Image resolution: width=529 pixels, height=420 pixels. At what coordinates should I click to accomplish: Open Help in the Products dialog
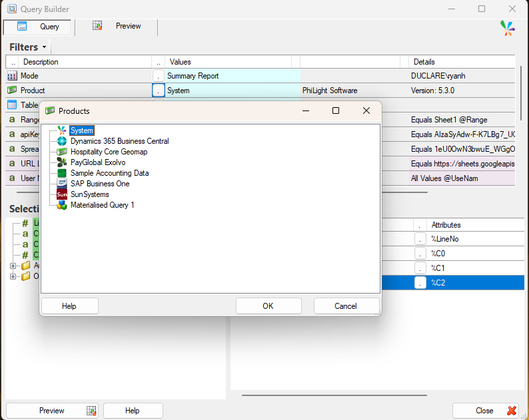coord(69,306)
